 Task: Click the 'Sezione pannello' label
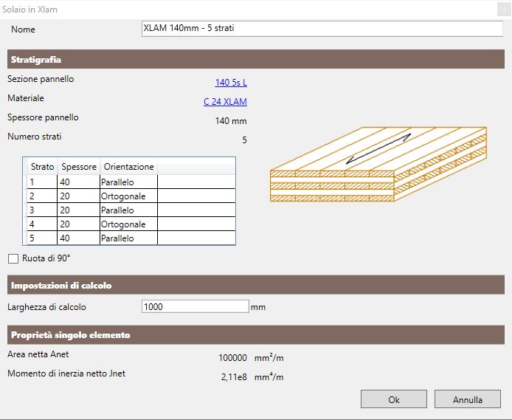(41, 79)
